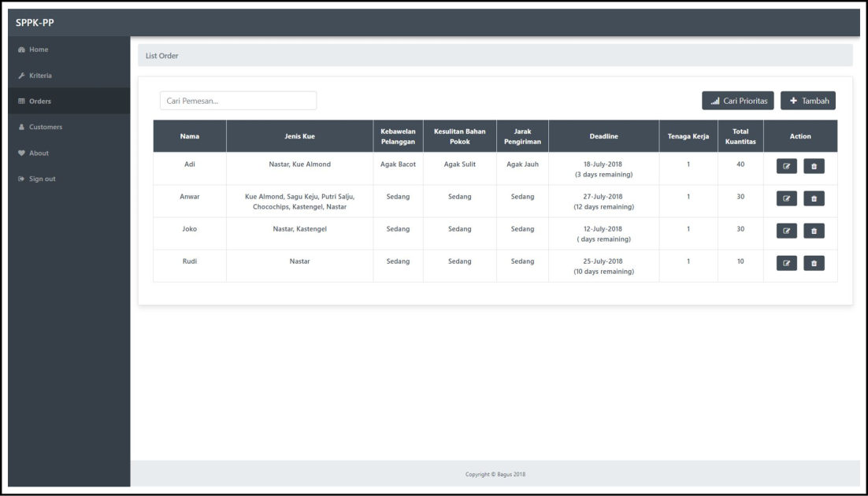Image resolution: width=868 pixels, height=496 pixels.
Task: Delete Anwar's order with the trash icon
Action: point(814,198)
